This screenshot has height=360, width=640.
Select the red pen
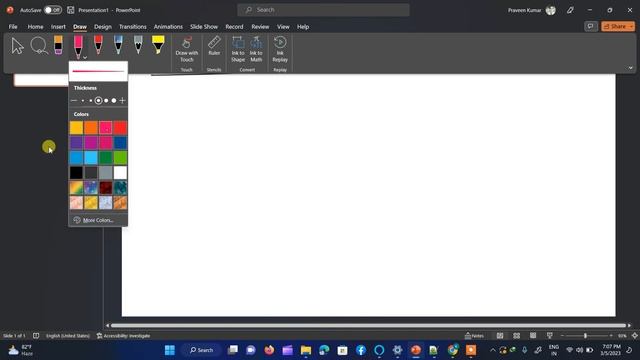pyautogui.click(x=98, y=45)
